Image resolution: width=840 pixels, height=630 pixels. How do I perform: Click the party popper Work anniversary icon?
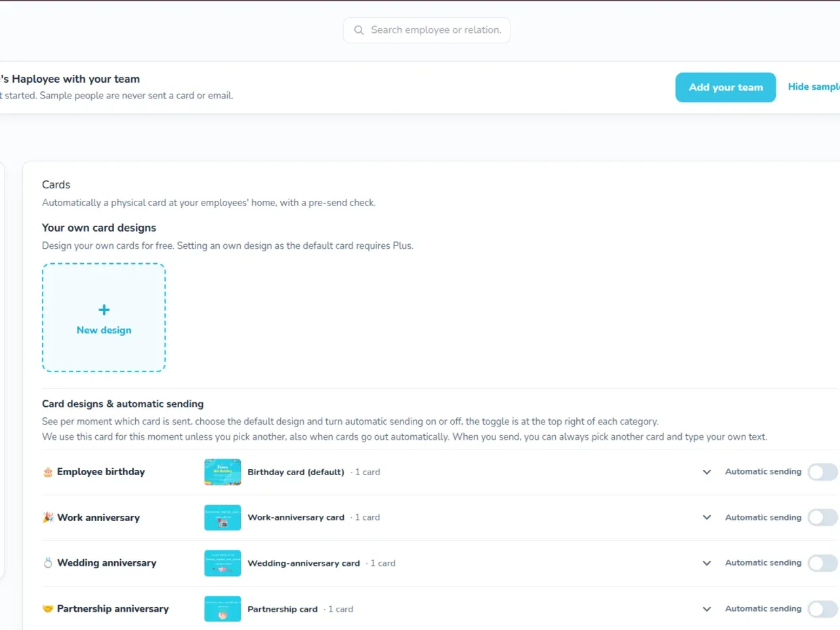click(48, 517)
